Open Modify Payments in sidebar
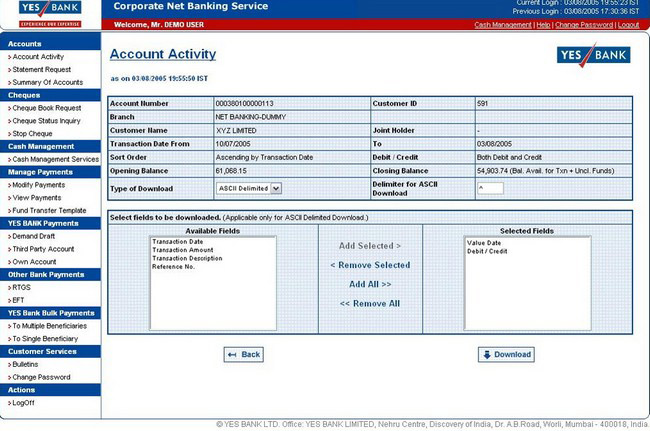 coord(39,185)
